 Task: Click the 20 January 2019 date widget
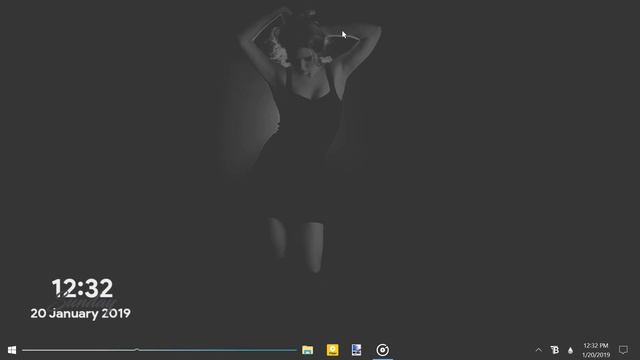[80, 313]
